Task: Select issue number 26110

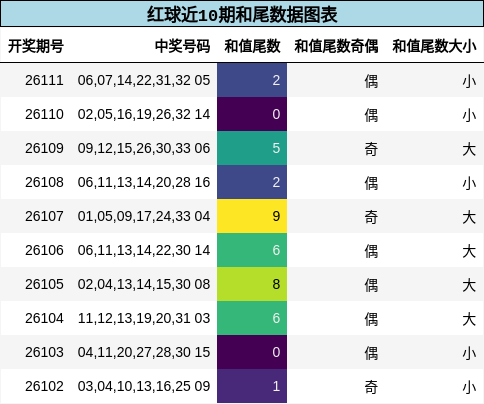Action: pos(44,114)
